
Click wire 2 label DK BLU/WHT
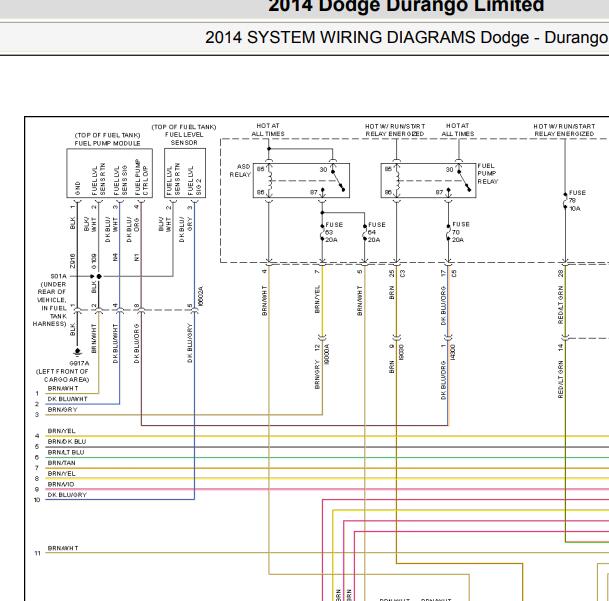pos(68,399)
